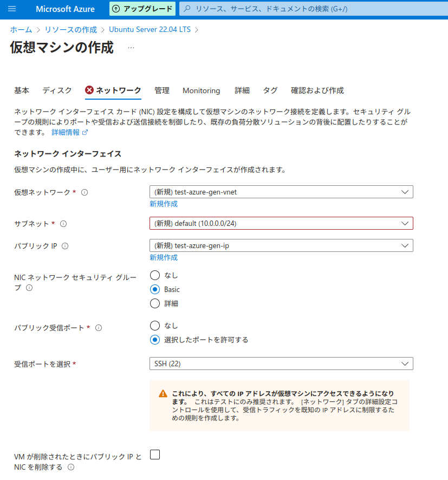
Task: Show info for サブネット
Action: 63,224
